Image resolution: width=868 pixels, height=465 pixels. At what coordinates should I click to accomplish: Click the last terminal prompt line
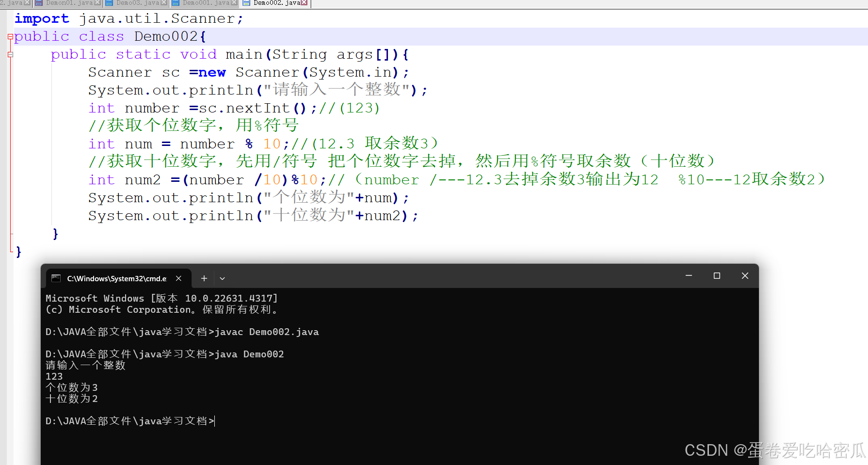click(x=130, y=421)
